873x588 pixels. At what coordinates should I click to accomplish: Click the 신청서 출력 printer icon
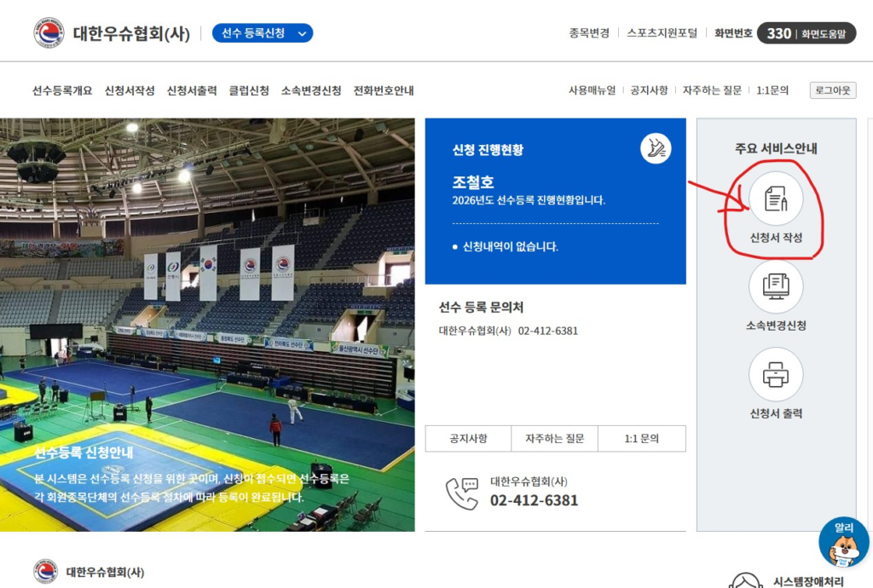tap(776, 374)
